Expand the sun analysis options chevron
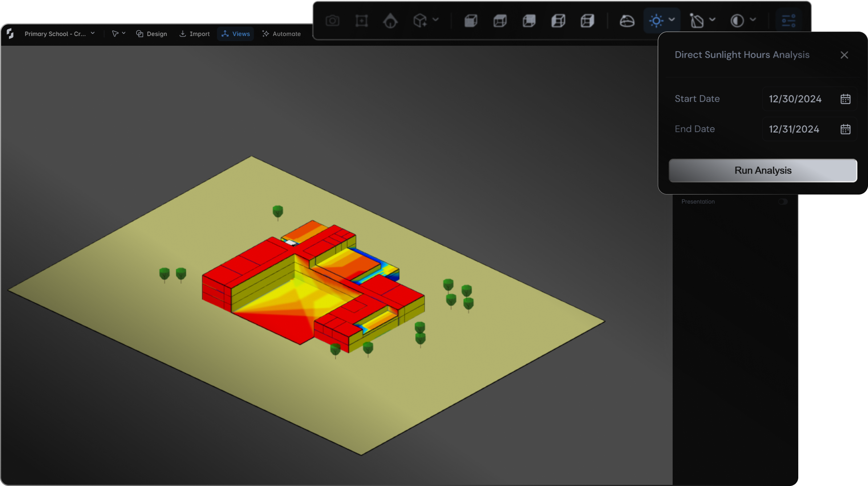Viewport: 868px width, 486px height. tap(672, 20)
